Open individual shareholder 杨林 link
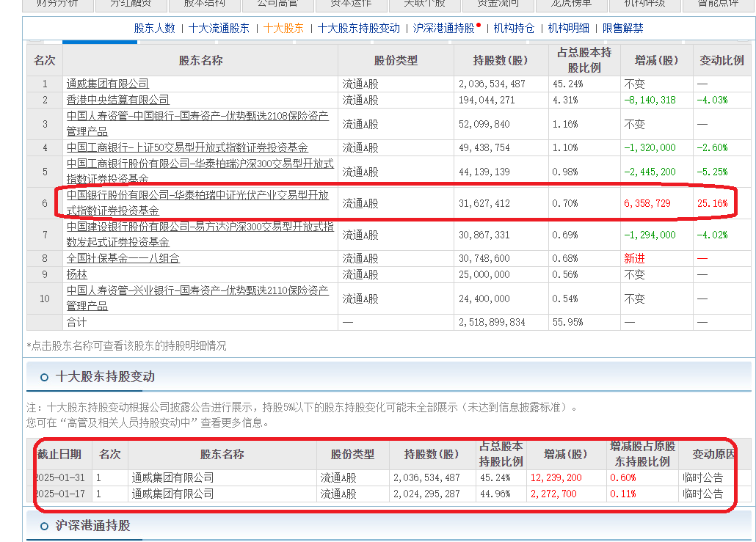The height and width of the screenshot is (542, 756). pos(76,274)
